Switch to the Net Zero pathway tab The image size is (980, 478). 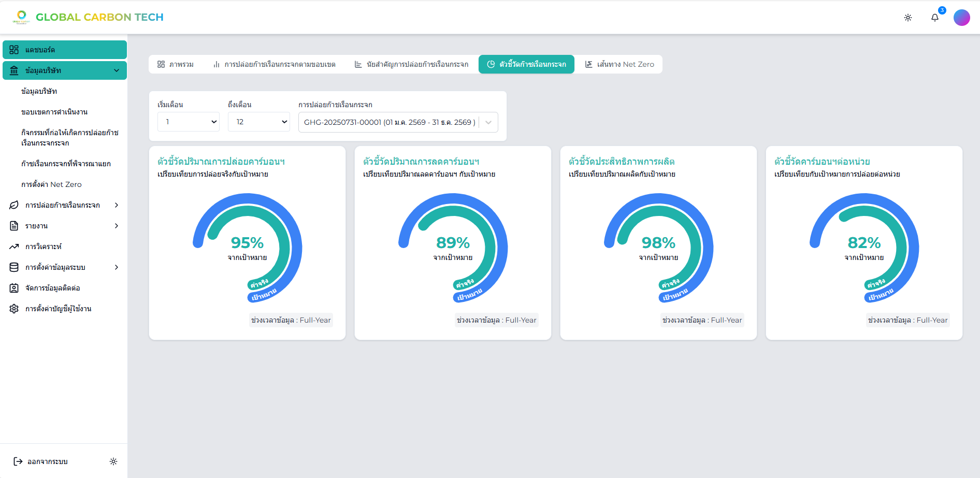(x=619, y=64)
